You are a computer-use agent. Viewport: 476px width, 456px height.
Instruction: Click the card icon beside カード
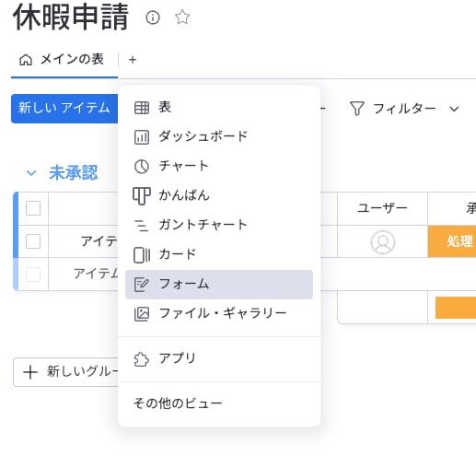[x=142, y=255]
